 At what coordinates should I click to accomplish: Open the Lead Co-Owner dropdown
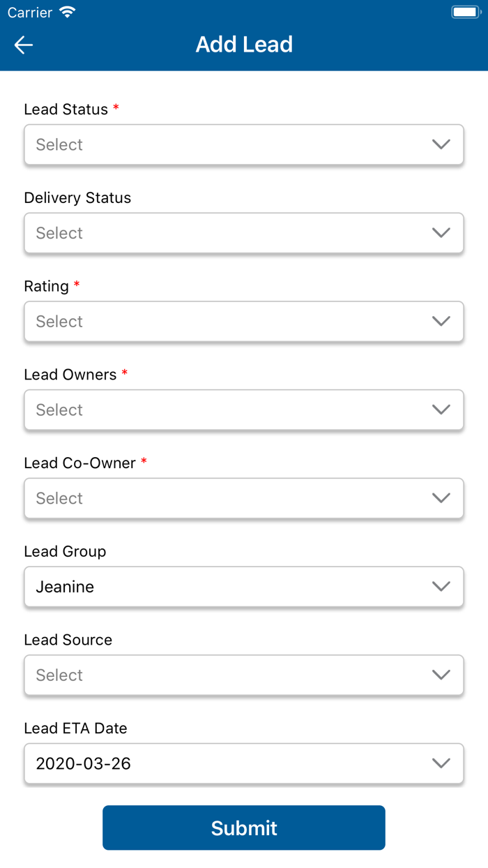(x=244, y=498)
